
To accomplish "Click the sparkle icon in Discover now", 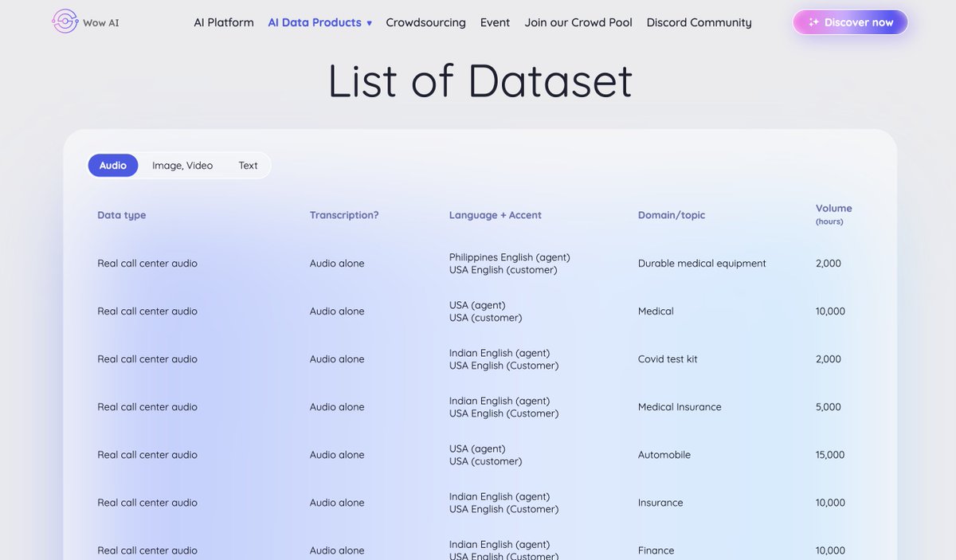I will click(813, 22).
